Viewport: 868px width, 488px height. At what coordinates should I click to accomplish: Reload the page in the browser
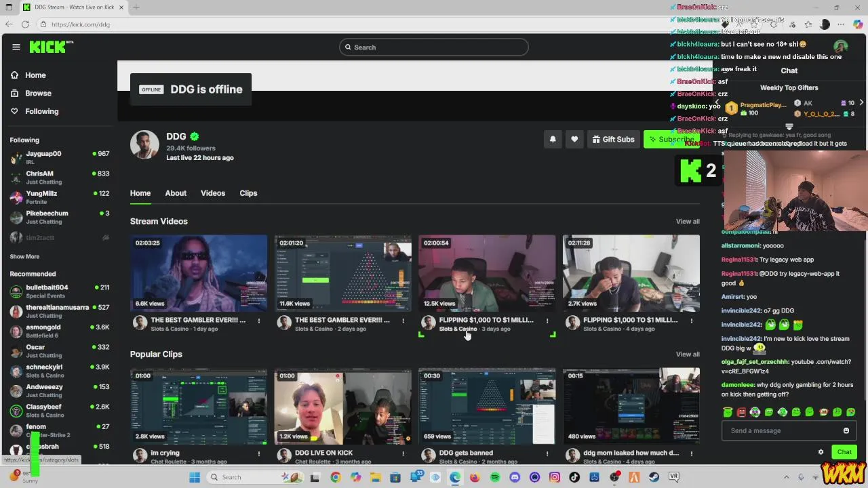25,24
